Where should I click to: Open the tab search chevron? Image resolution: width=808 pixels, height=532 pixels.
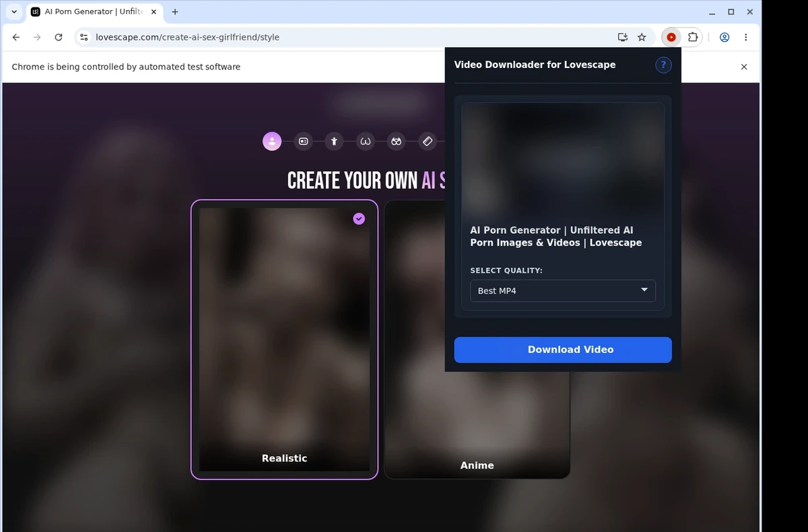coord(14,11)
